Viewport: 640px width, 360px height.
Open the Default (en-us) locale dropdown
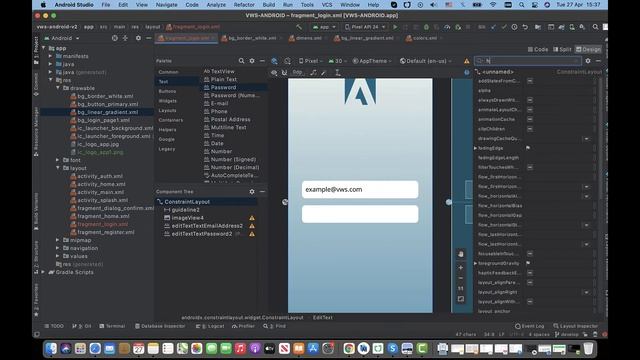[426, 61]
